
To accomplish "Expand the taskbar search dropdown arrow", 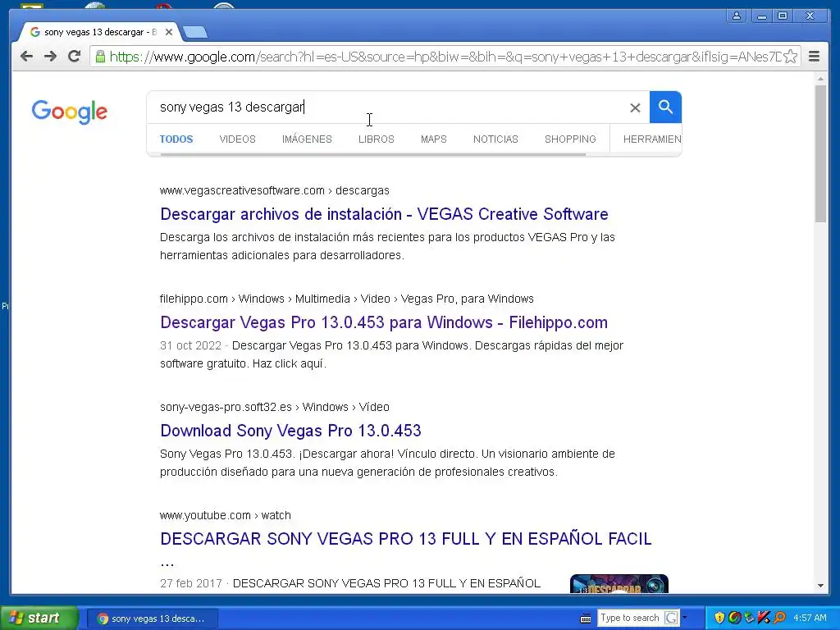I will coord(684,618).
